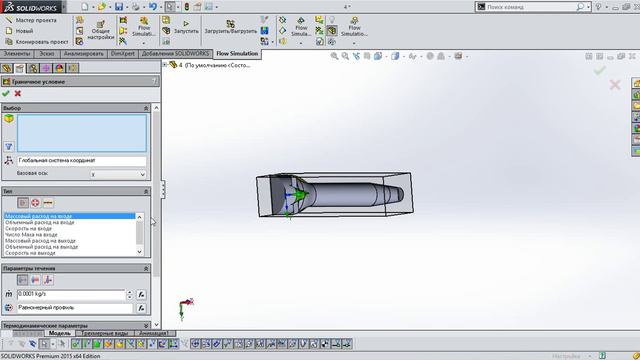Image resolution: width=640 pixels, height=360 pixels.
Task: Click Клонировать проект button
Action: tap(37, 42)
